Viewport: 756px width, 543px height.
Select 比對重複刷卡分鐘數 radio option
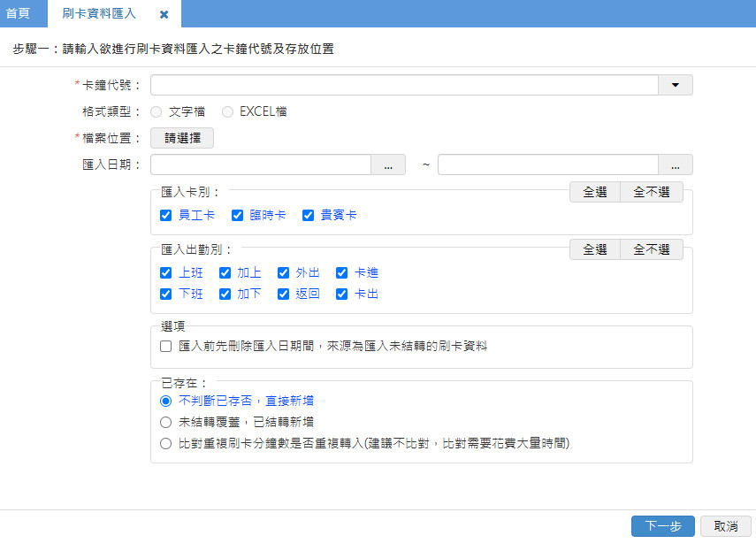tap(166, 444)
